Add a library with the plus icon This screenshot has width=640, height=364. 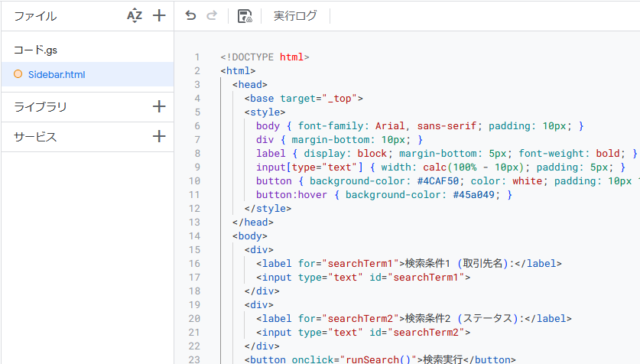pyautogui.click(x=159, y=106)
